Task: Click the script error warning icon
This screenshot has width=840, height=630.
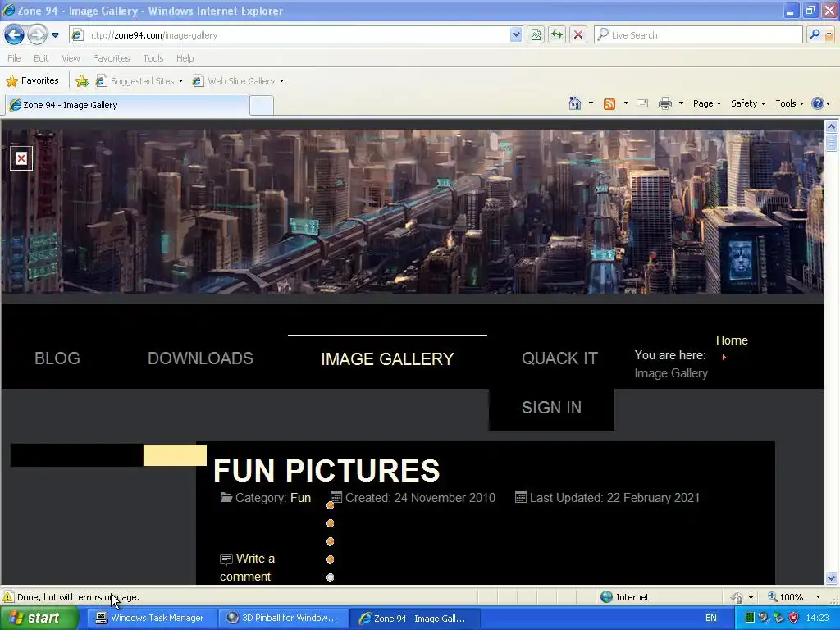Action: pos(8,597)
